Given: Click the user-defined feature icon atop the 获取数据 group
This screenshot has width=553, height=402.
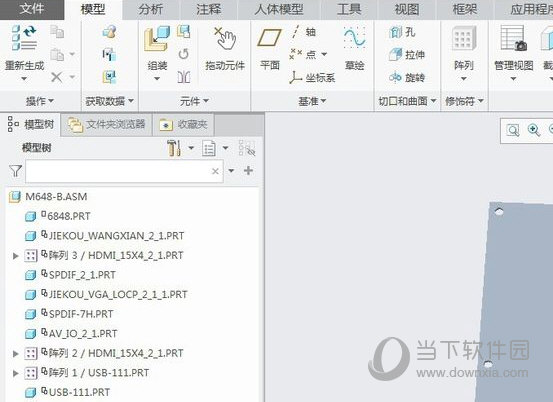Looking at the screenshot, I should [x=109, y=32].
